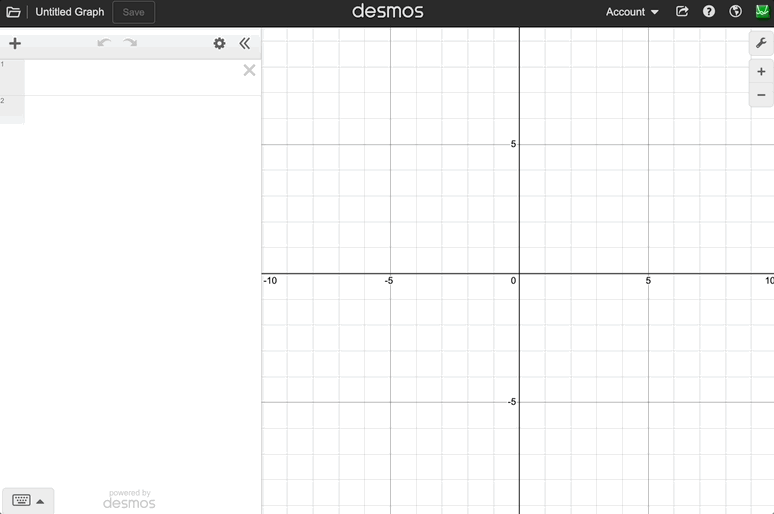774x514 pixels.
Task: Click the Untitled Graph title
Action: pyautogui.click(x=70, y=12)
